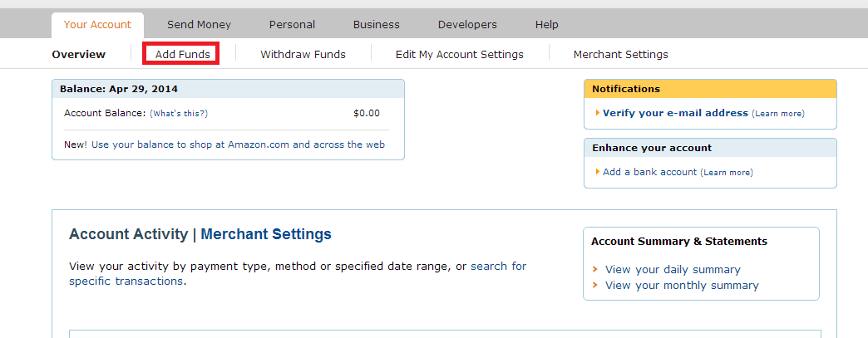Click Learn more beside Verify e-mail
Screen dimensions: 868x338
pyautogui.click(x=777, y=114)
